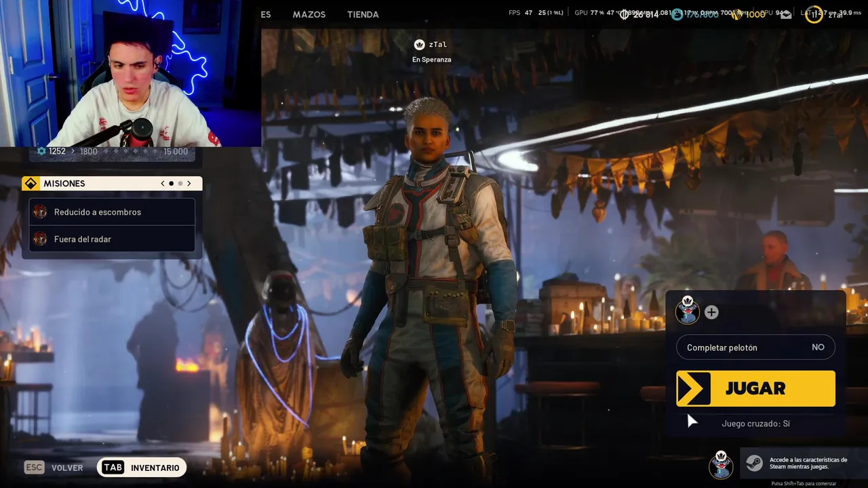Click the MISIONES diamond icon
The image size is (868, 488).
point(31,184)
